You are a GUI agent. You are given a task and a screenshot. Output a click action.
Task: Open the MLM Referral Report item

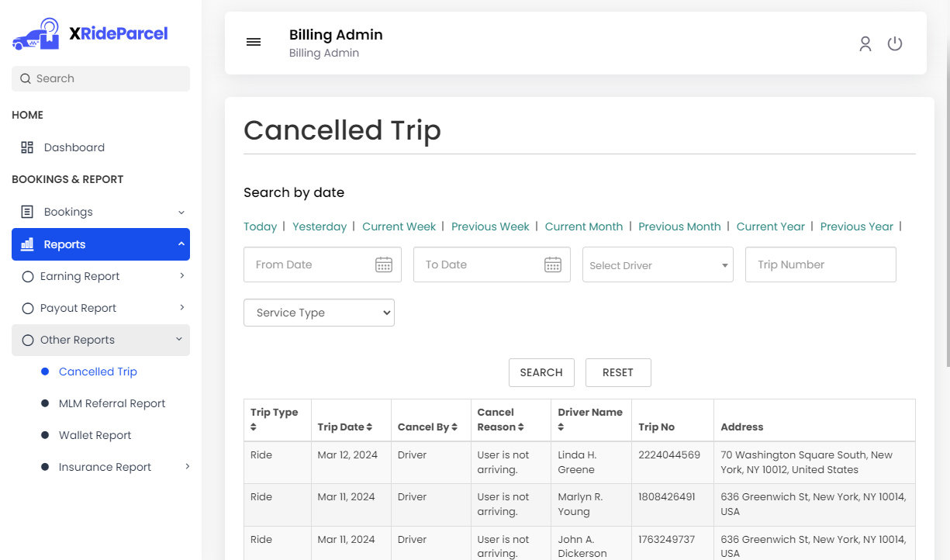pyautogui.click(x=112, y=403)
